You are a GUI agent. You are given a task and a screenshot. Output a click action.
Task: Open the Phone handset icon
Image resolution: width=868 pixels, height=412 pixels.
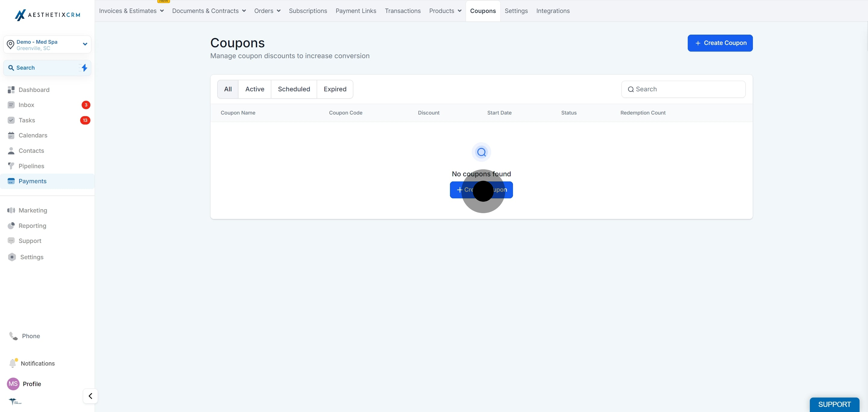[x=14, y=336]
